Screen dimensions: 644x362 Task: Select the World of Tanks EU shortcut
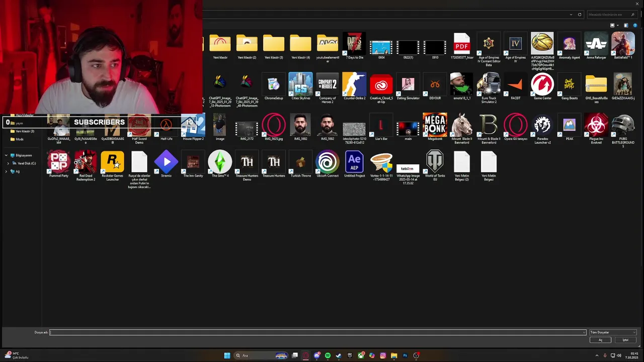[435, 166]
